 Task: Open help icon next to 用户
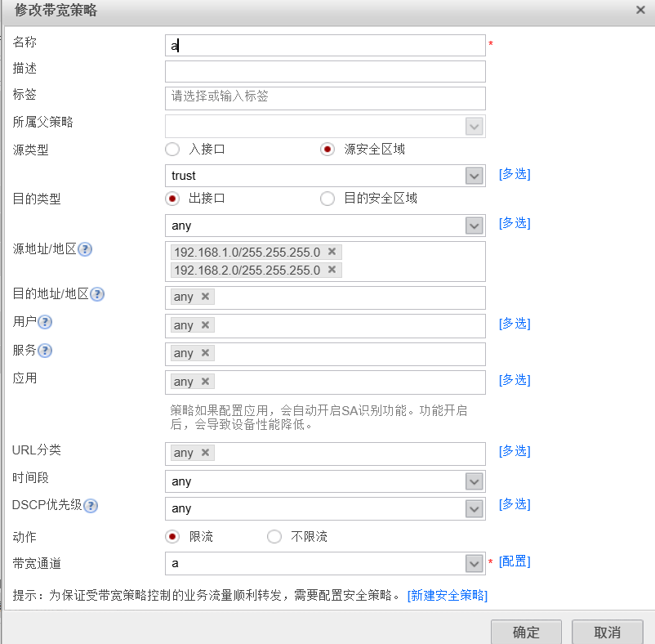[x=45, y=322]
